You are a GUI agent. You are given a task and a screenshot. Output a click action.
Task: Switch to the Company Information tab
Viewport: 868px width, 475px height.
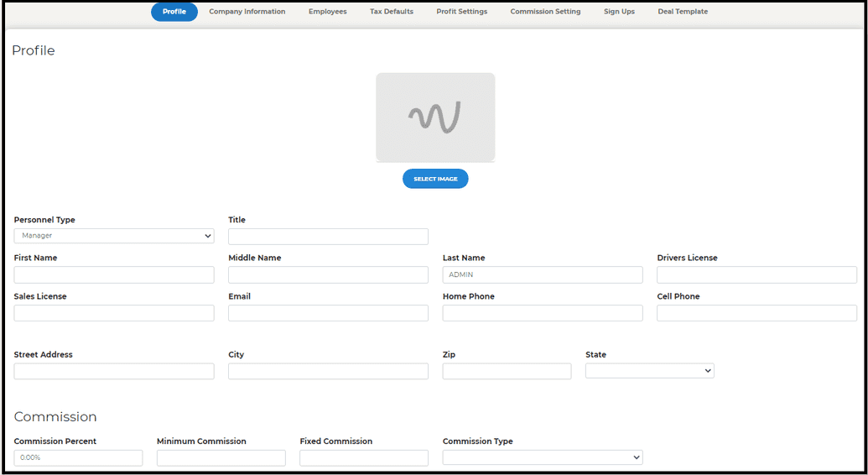pyautogui.click(x=247, y=12)
